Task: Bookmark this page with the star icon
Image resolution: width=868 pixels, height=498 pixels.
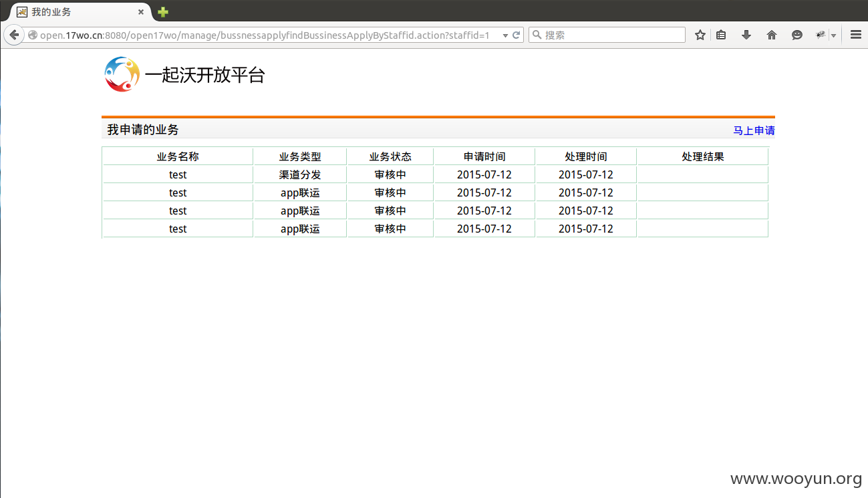Action: (x=700, y=35)
